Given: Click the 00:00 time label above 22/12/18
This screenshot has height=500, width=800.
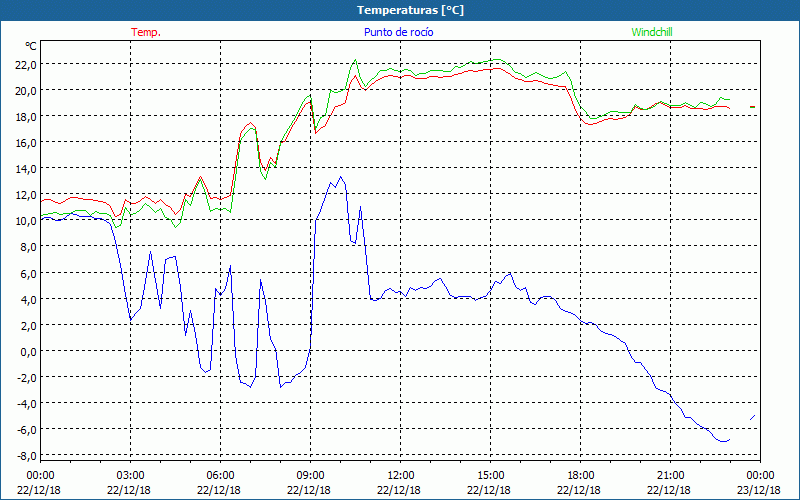Looking at the screenshot, I should point(40,476).
